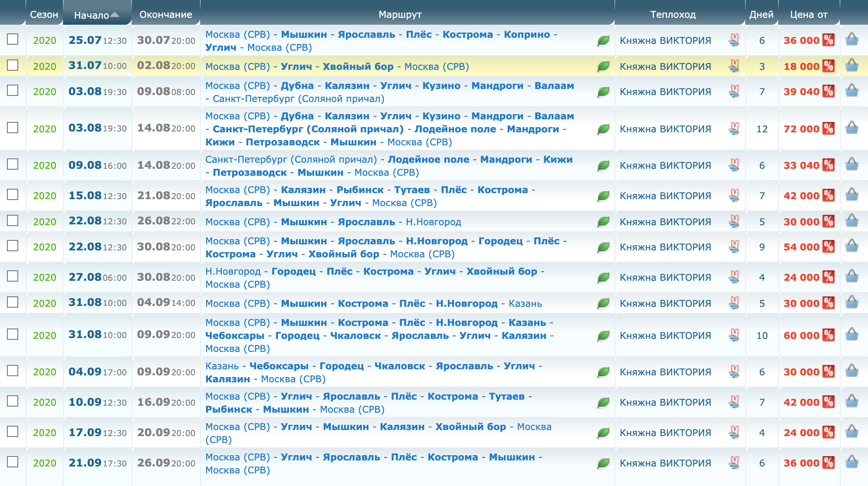Tick checkbox for 25.07 cruise
Screen dimensions: 868x486
[x=13, y=39]
